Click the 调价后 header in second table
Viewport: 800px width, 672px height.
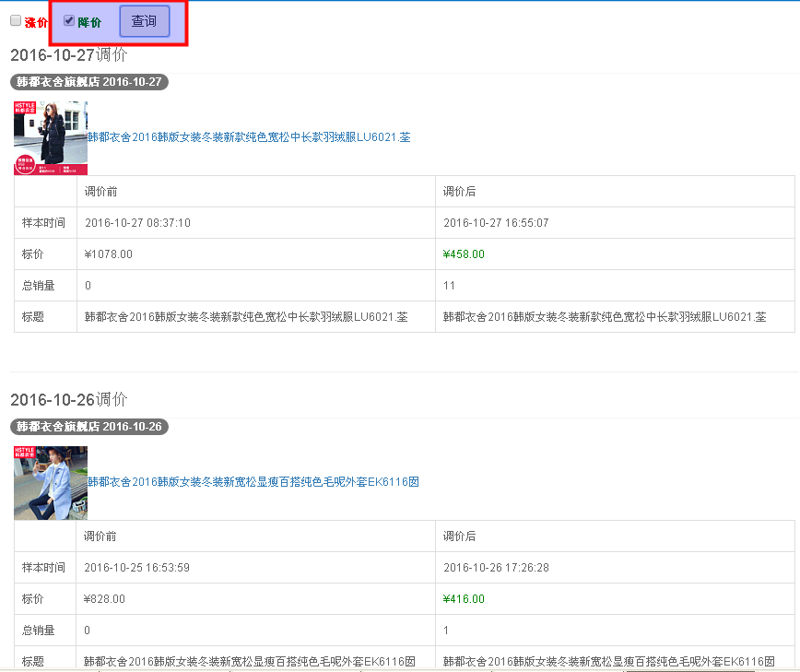(459, 536)
